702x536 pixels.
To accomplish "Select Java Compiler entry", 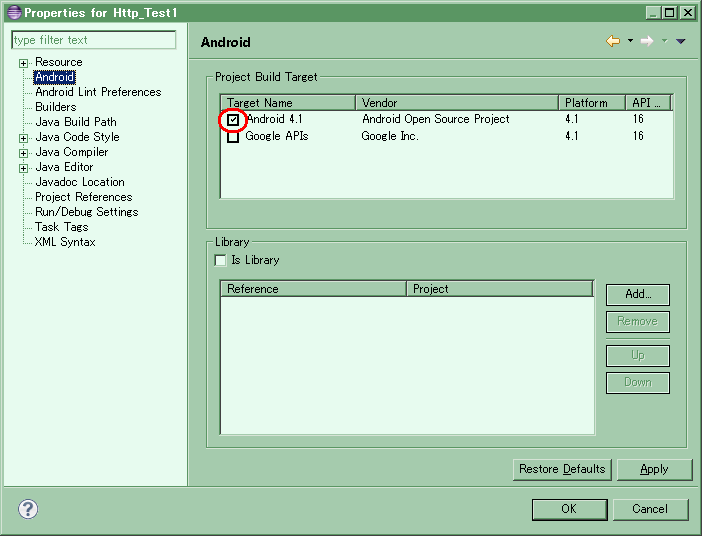I will tap(72, 152).
